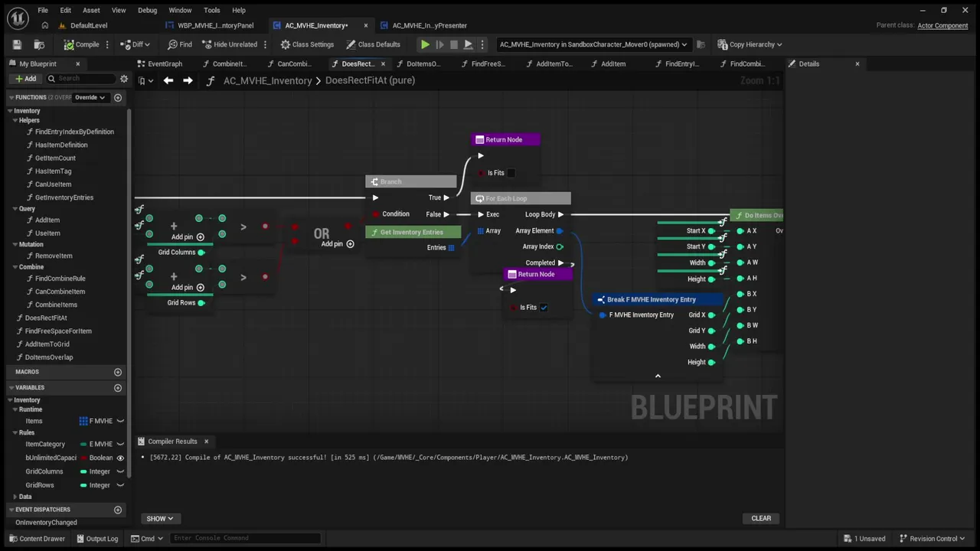The height and width of the screenshot is (551, 980).
Task: Toggle the visibility eye for GridRows variable
Action: [120, 485]
